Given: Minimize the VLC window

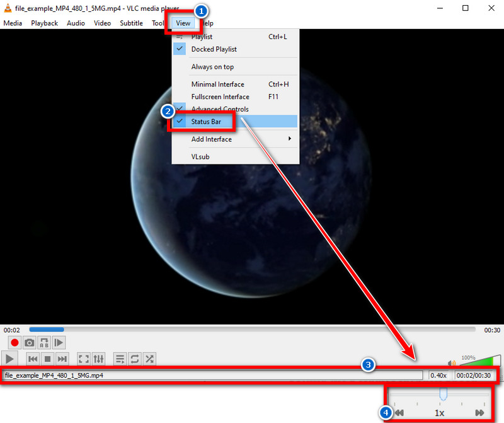Looking at the screenshot, I should pyautogui.click(x=440, y=8).
